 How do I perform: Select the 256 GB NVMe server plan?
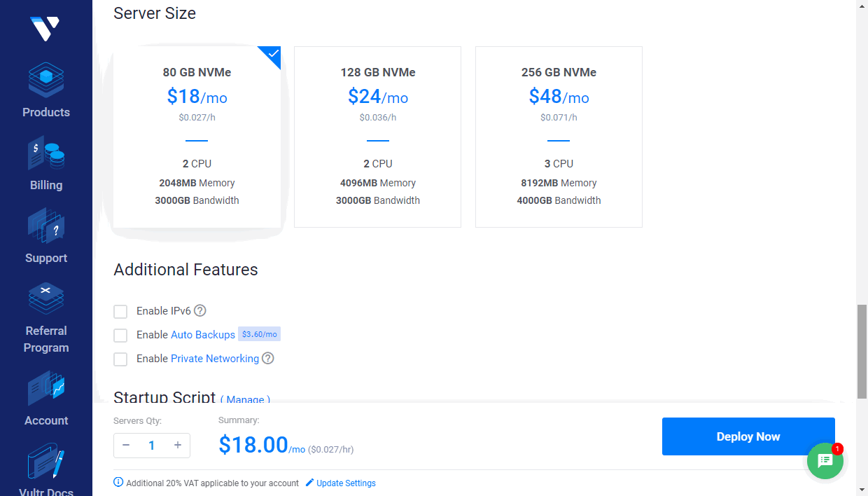[559, 137]
